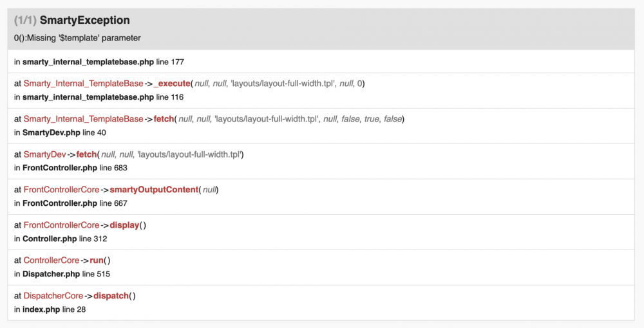Click the display method name
Image resolution: width=644 pixels, height=328 pixels.
pyautogui.click(x=124, y=225)
